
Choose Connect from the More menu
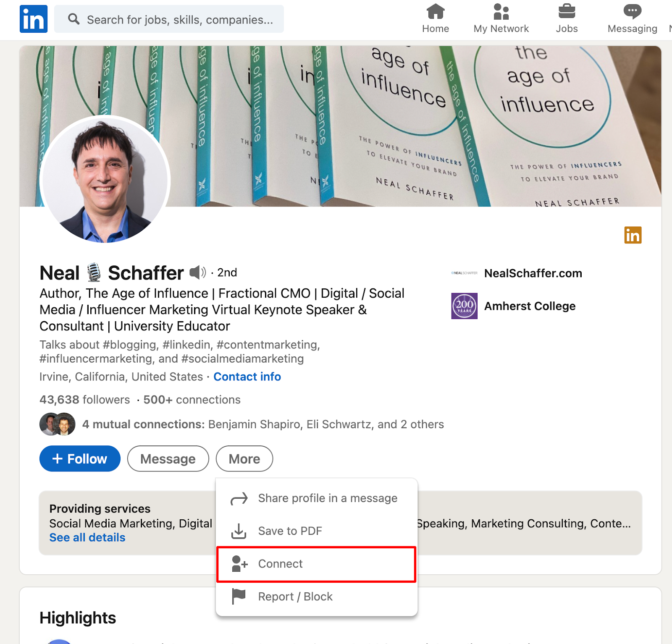click(316, 564)
